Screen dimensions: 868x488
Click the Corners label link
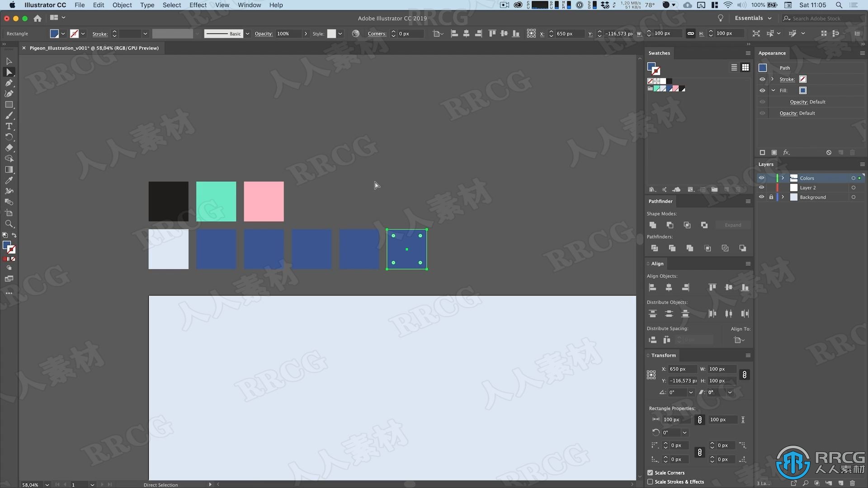pos(377,34)
